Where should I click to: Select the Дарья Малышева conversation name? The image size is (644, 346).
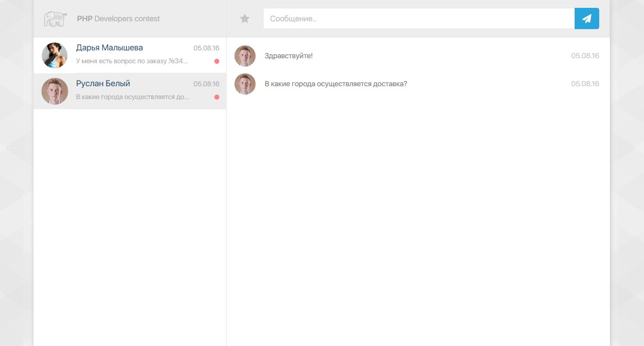click(x=109, y=48)
